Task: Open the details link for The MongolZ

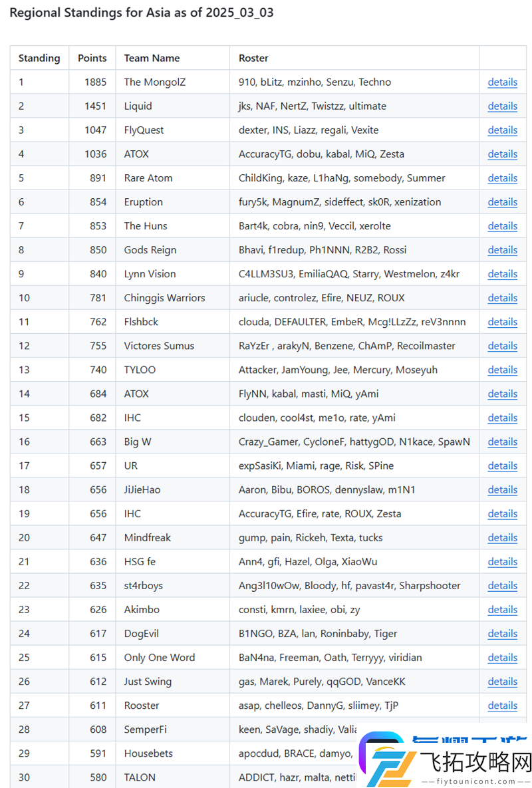Action: tap(502, 82)
